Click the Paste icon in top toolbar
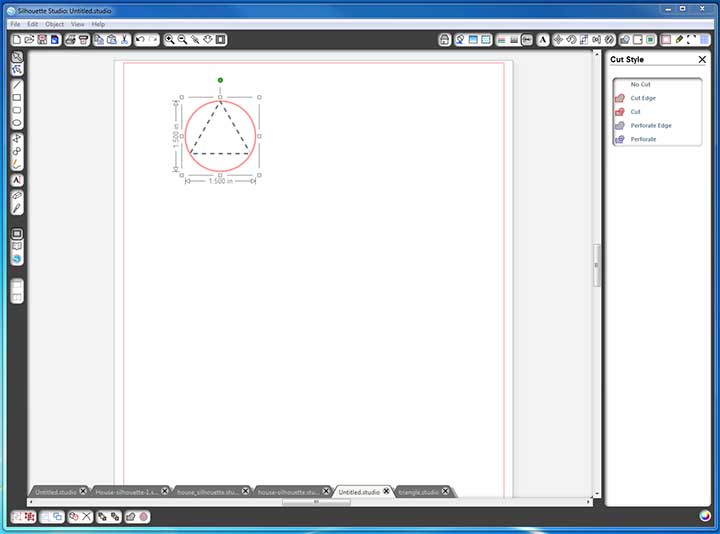Screen dimensions: 720x534 (112, 40)
